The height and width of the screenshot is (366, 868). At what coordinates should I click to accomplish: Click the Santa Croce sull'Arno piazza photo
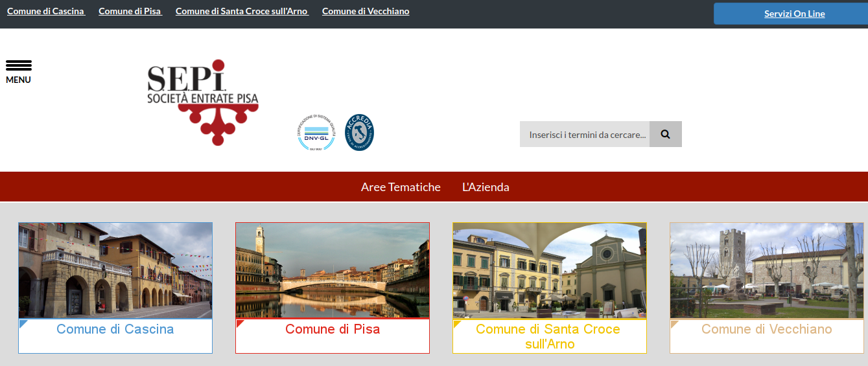point(550,270)
